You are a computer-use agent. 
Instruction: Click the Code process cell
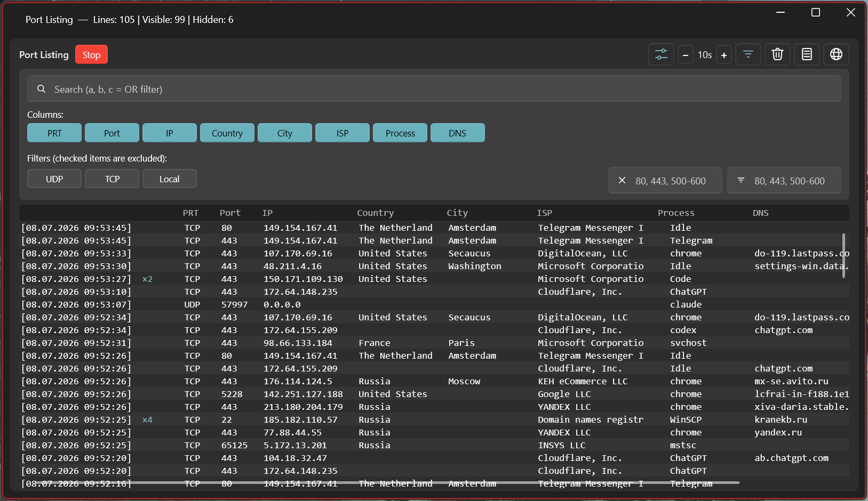tap(681, 279)
